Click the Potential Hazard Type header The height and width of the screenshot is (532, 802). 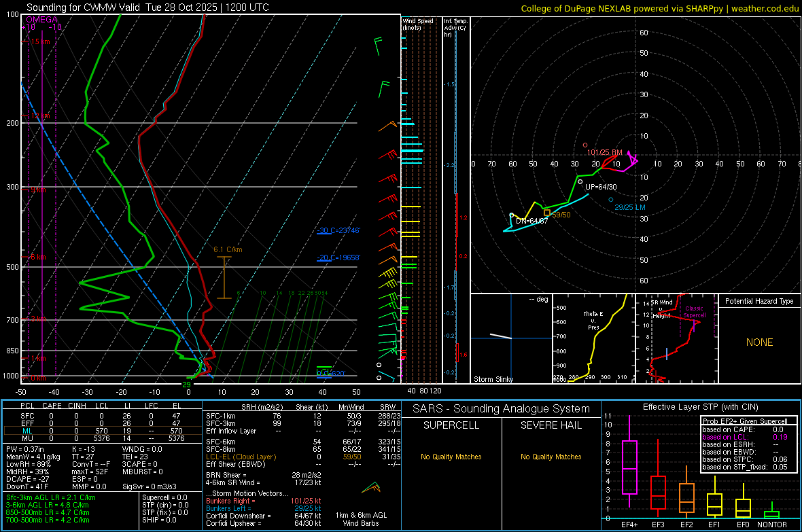(760, 301)
